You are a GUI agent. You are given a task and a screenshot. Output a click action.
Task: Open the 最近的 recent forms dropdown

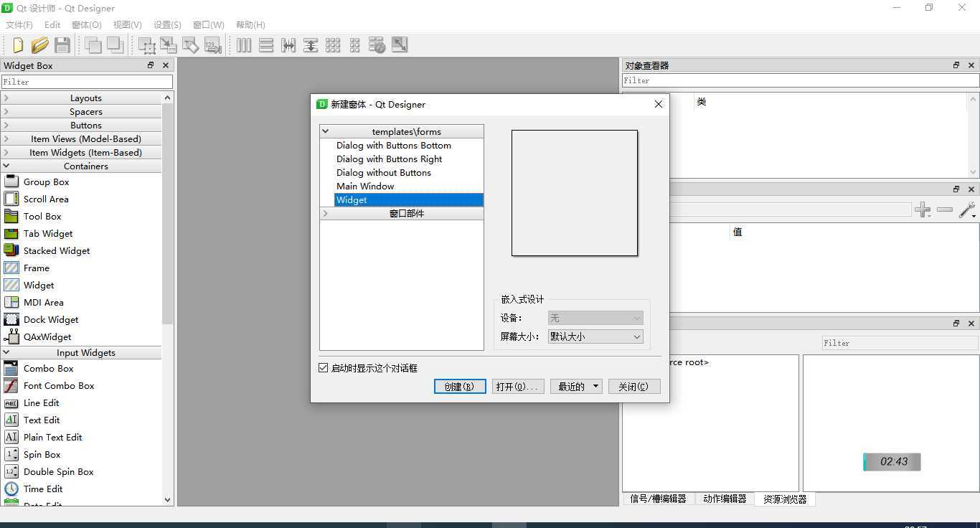(x=576, y=387)
